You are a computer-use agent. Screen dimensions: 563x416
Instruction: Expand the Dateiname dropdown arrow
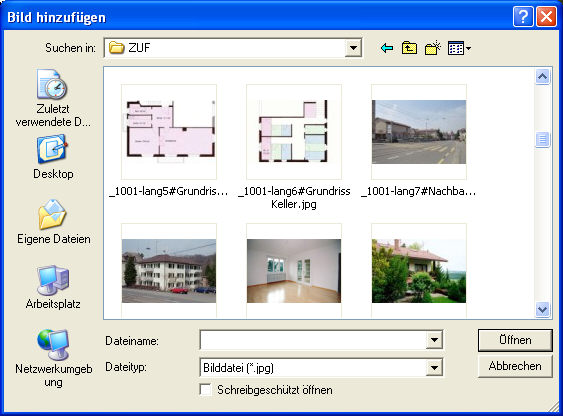[x=434, y=340]
